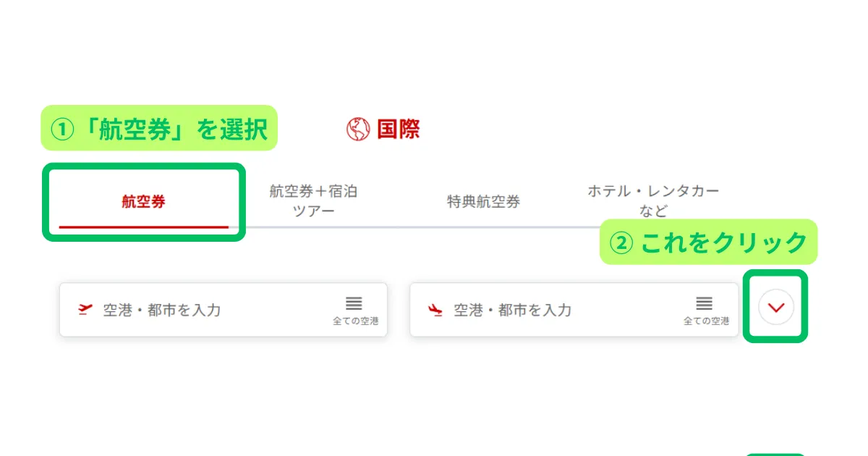Open arrival airport list via hamburger icon

click(x=705, y=304)
